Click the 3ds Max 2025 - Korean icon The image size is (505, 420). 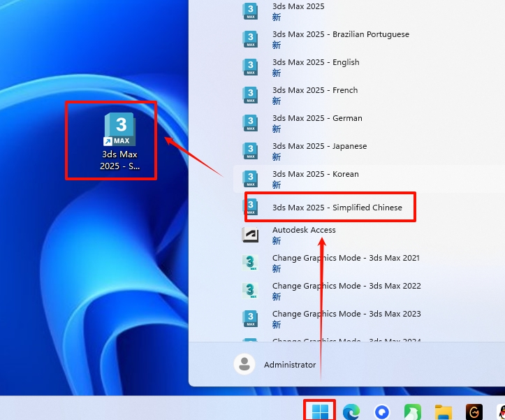coord(250,179)
